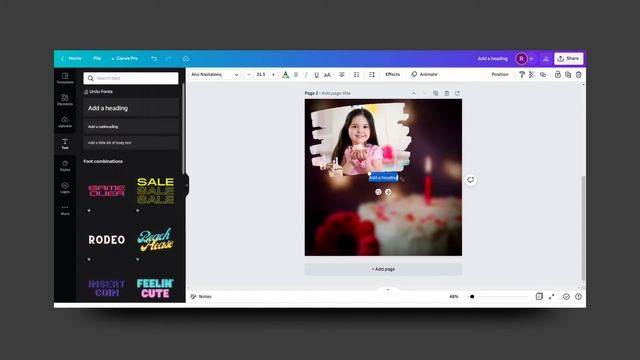This screenshot has width=640, height=360.
Task: Duplicate page using page header icon
Action: 436,93
